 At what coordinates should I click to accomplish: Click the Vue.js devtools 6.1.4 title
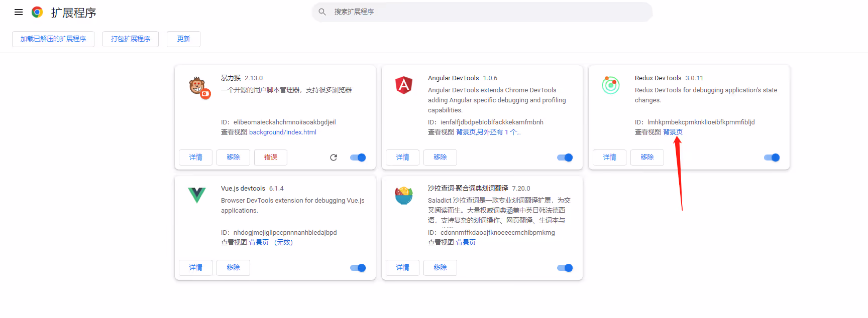click(252, 189)
